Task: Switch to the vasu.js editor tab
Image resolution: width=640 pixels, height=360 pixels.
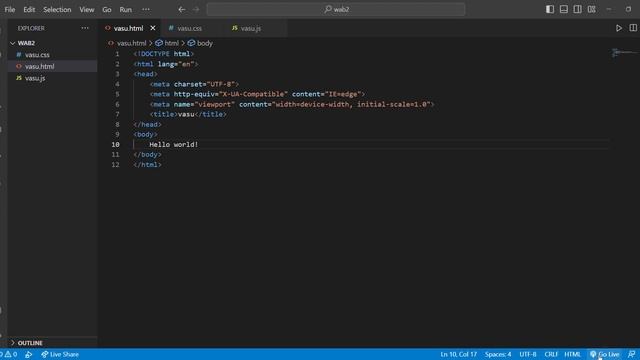Action: point(251,28)
